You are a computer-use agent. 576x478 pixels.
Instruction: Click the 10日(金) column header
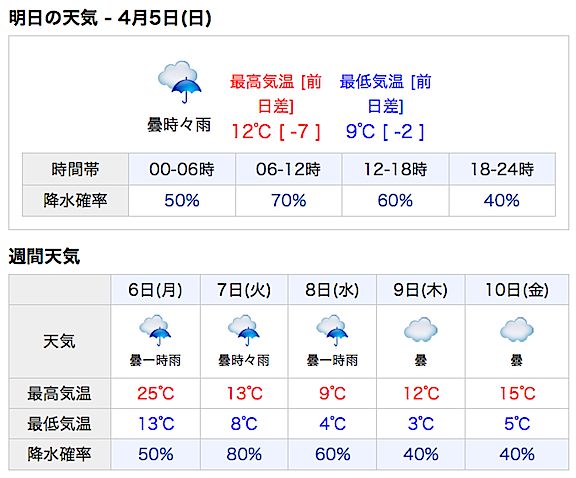[x=517, y=290]
